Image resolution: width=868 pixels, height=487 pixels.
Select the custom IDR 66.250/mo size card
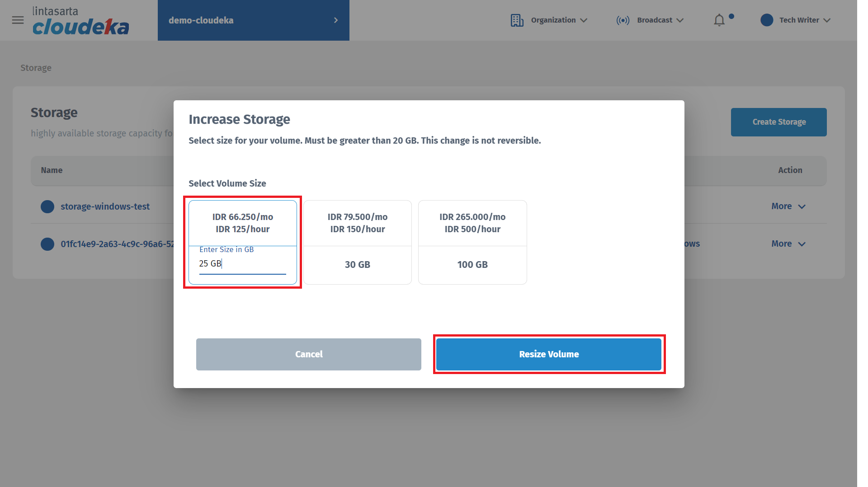[x=242, y=223]
